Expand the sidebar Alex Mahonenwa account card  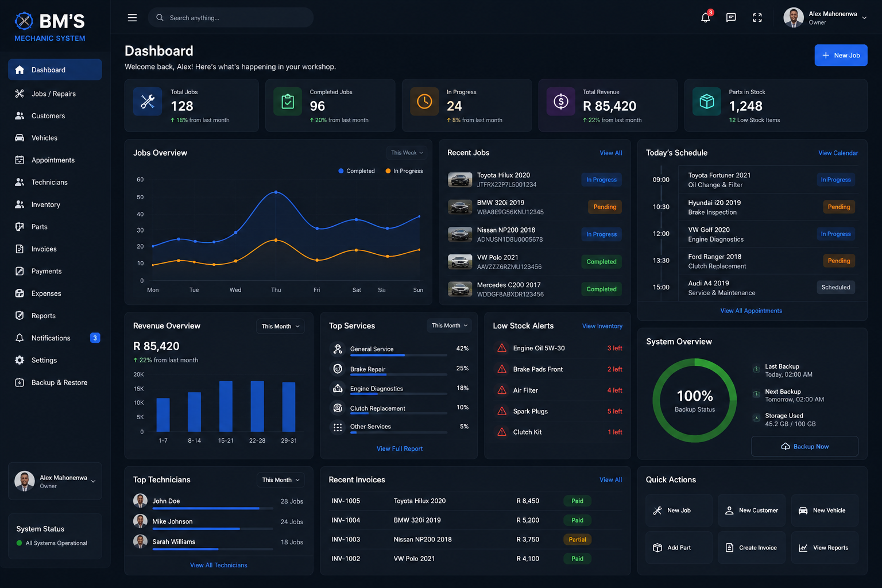pos(55,481)
